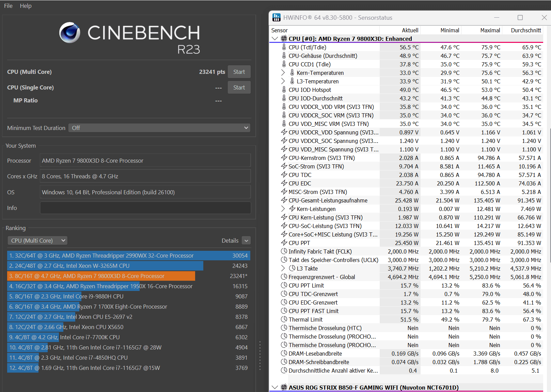
Task: Open the Minimum Test Duration dropdown
Action: click(x=159, y=128)
